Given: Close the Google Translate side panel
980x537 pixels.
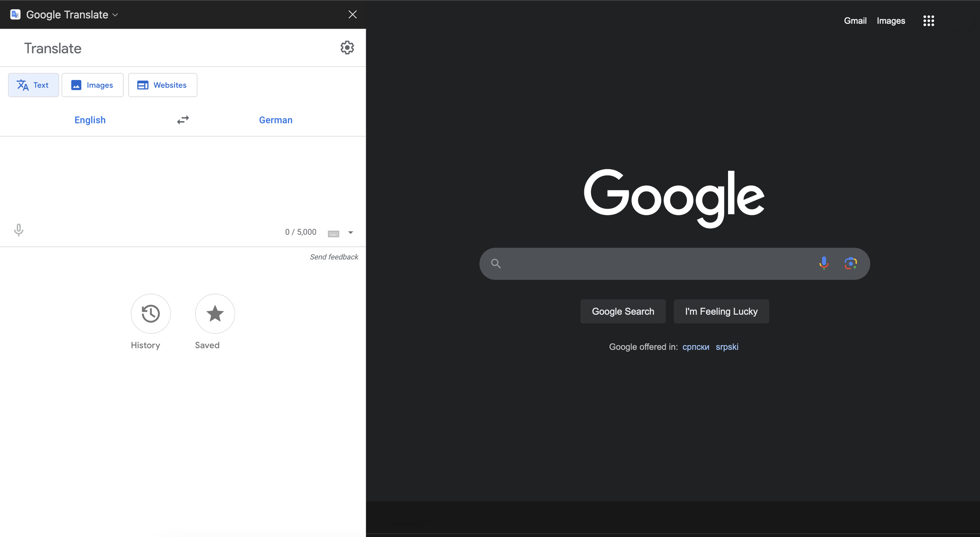Looking at the screenshot, I should (x=352, y=15).
